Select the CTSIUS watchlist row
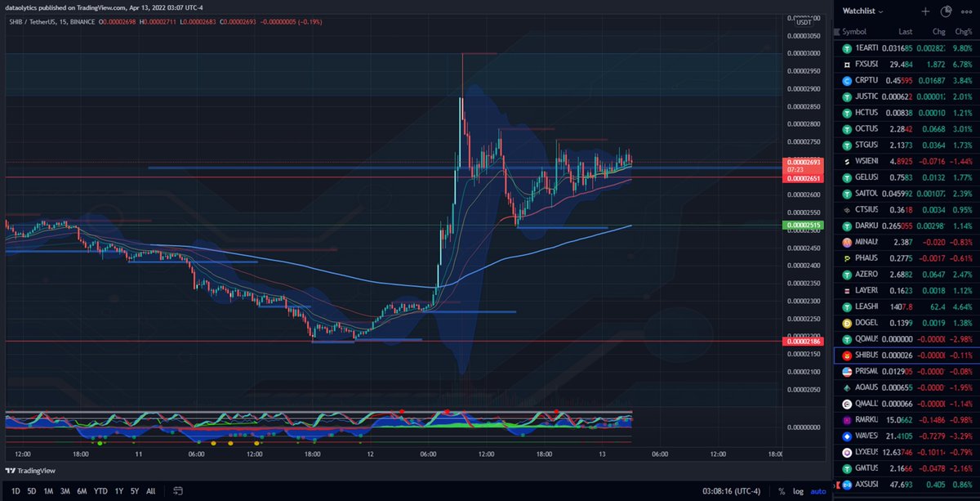Screen dimensions: 980x501 pyautogui.click(x=906, y=209)
